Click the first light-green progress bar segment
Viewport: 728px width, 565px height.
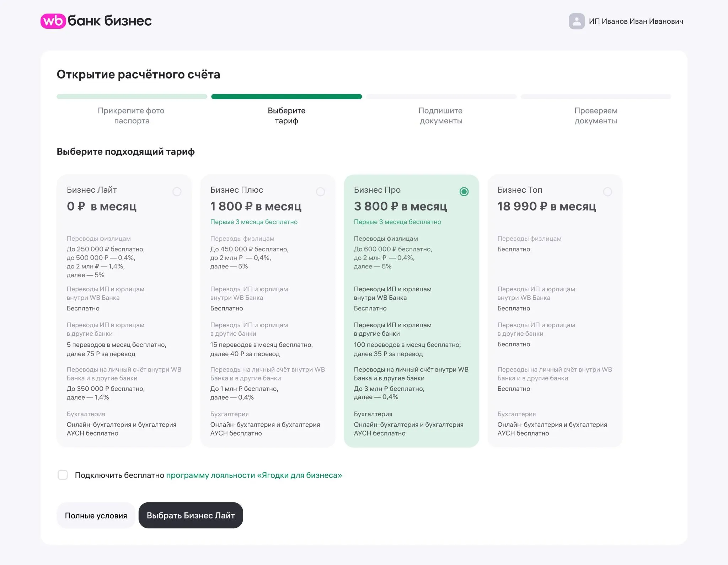132,97
